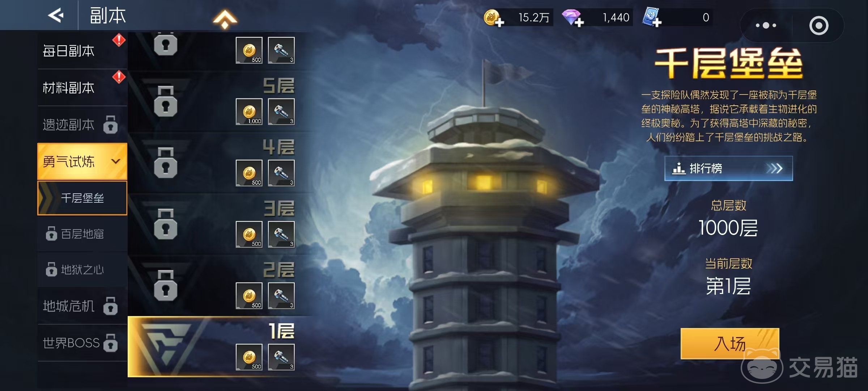868x391 pixels.
Task: Select the highlighted 1层 floor entry
Action: pyautogui.click(x=221, y=347)
